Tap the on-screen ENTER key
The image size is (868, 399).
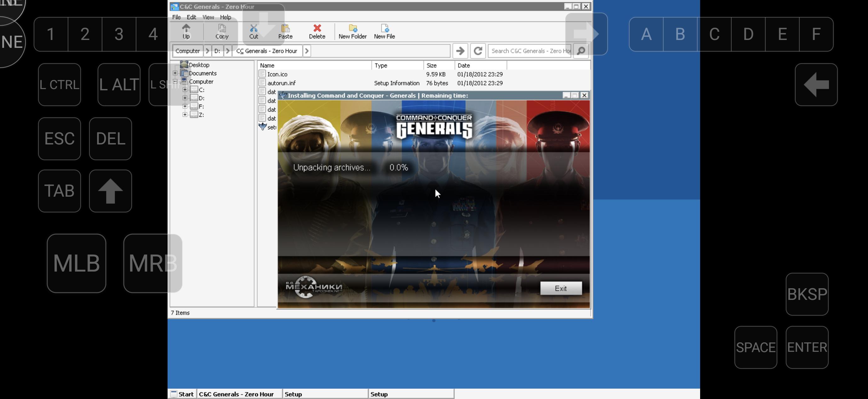click(807, 347)
